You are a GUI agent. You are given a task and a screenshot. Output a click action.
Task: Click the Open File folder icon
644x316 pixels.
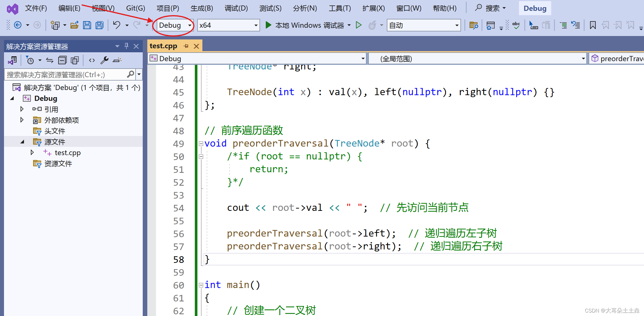75,25
